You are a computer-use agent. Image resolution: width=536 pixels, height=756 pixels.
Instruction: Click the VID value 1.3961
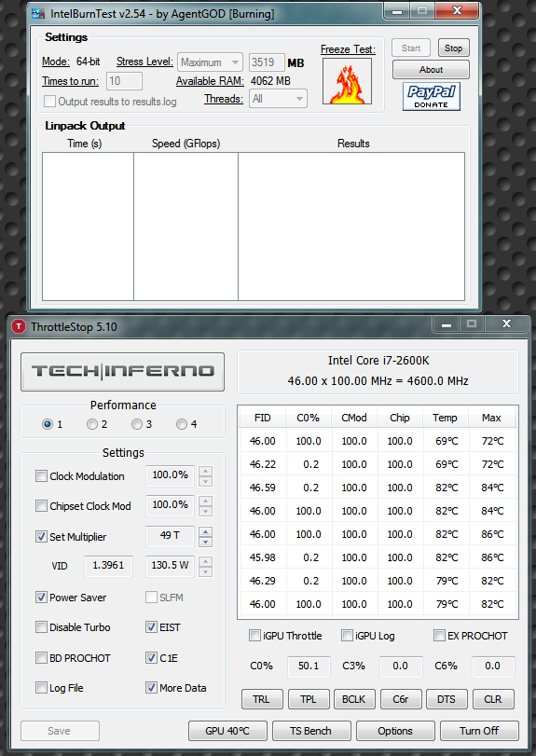(x=108, y=566)
